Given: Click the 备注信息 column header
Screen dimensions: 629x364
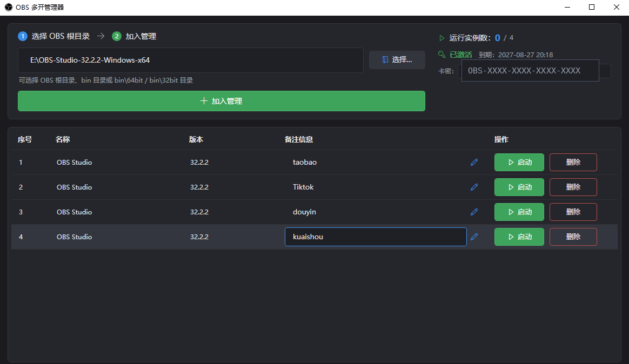Looking at the screenshot, I should pos(299,139).
